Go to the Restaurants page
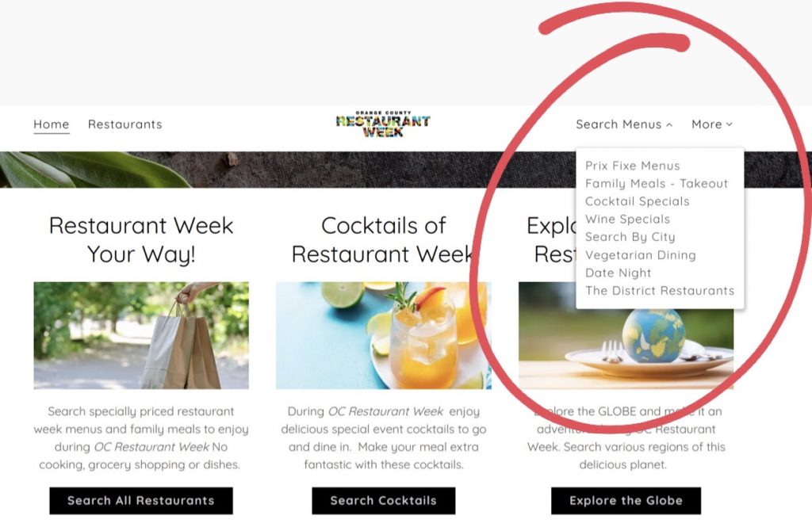The image size is (812, 527). (x=124, y=124)
